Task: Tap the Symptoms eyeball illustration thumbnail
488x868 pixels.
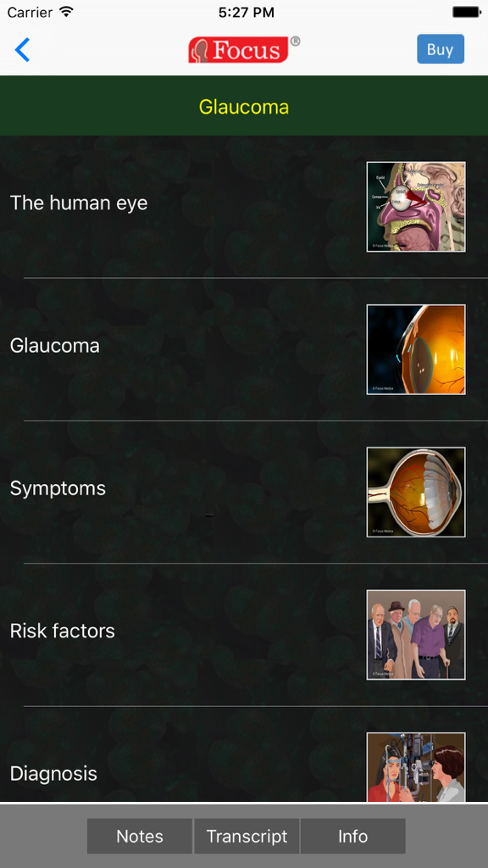Action: (x=415, y=492)
